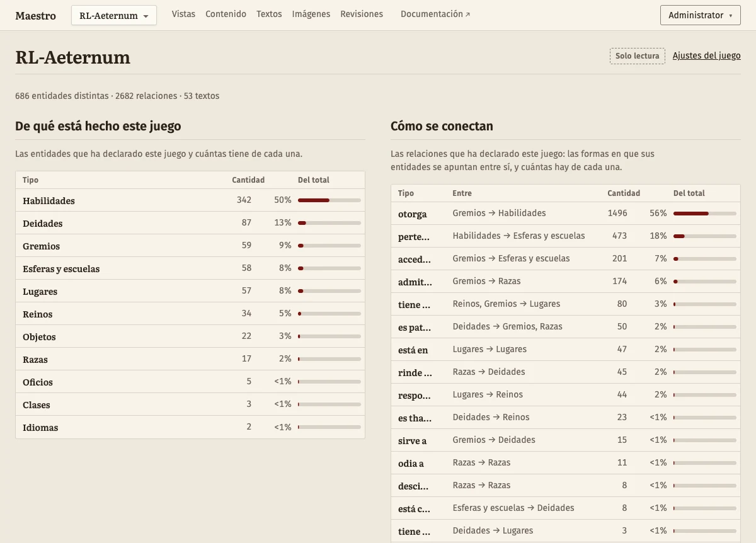The height and width of the screenshot is (543, 756).
Task: Click the Gremios → Razas relation cell
Action: tap(486, 282)
